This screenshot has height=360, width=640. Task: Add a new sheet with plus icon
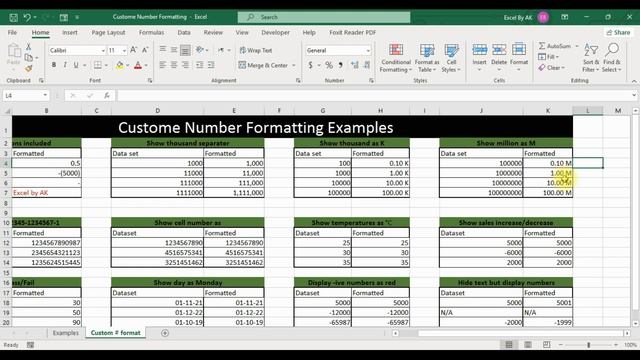(165, 333)
